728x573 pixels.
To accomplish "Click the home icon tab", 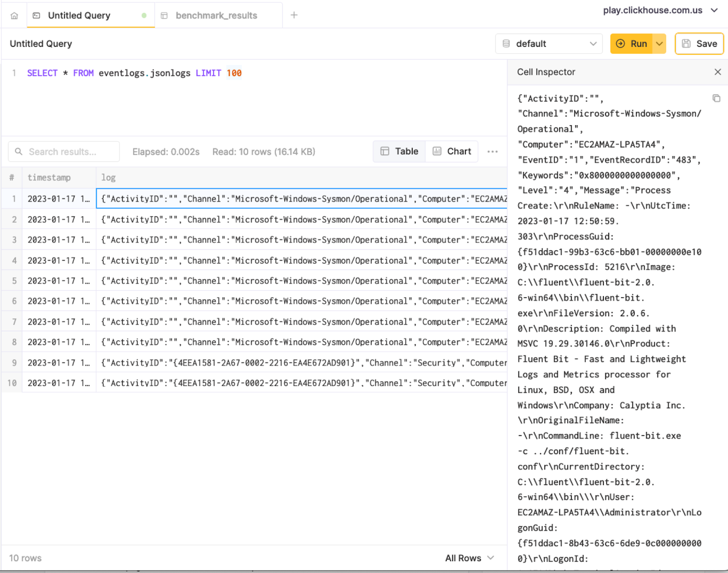I will 14,15.
